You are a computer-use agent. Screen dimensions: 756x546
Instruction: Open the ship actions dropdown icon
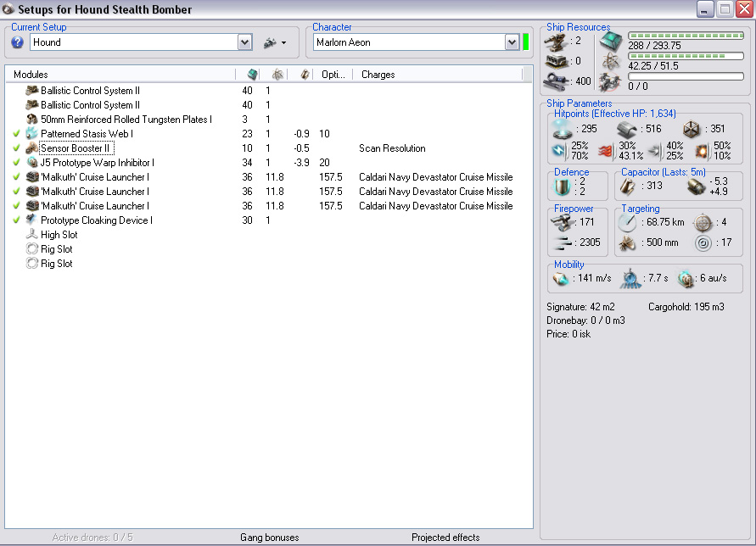(x=275, y=43)
